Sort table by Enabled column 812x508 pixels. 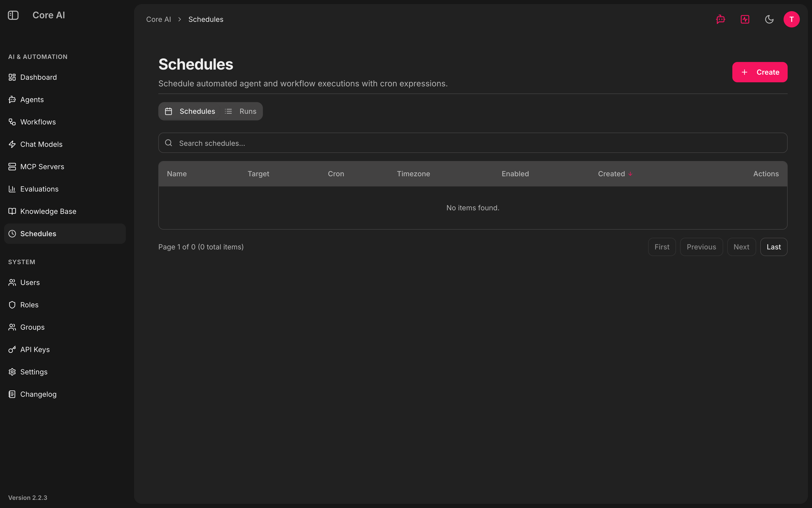(515, 174)
